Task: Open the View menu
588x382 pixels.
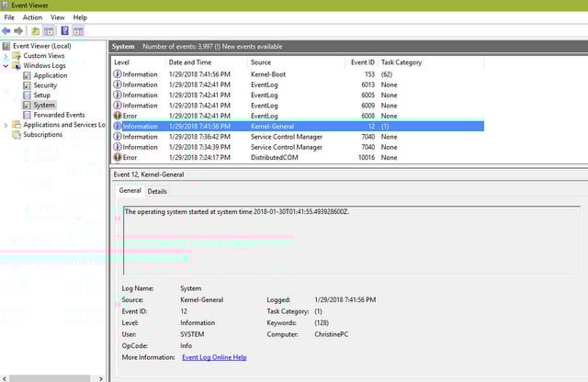Action: [57, 17]
